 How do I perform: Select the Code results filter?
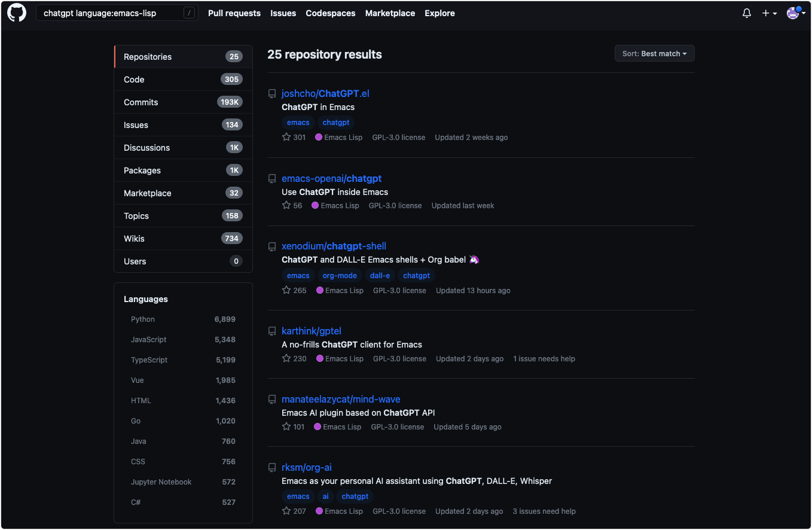point(184,80)
